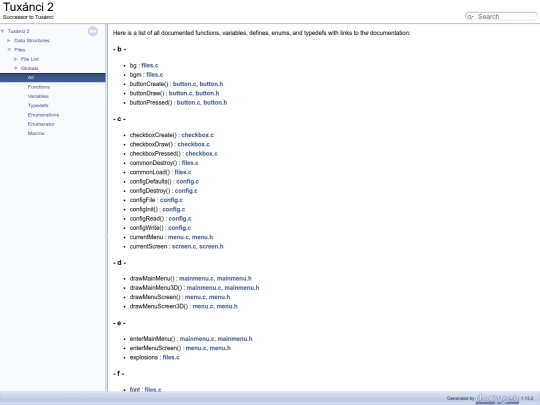Open menu.h link for drawMenuScreen()

(x=219, y=297)
